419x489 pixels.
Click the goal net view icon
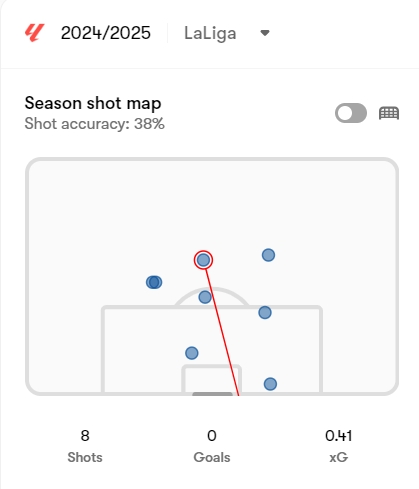[x=389, y=113]
